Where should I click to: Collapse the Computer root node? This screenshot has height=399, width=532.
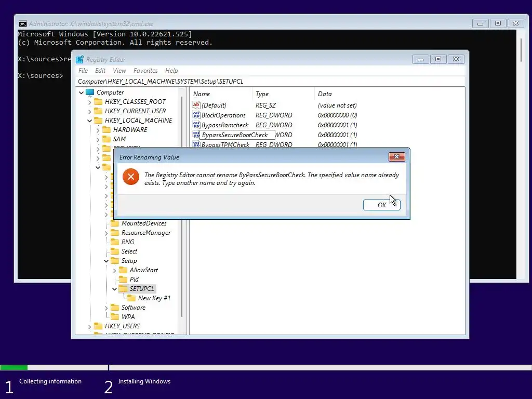point(81,92)
